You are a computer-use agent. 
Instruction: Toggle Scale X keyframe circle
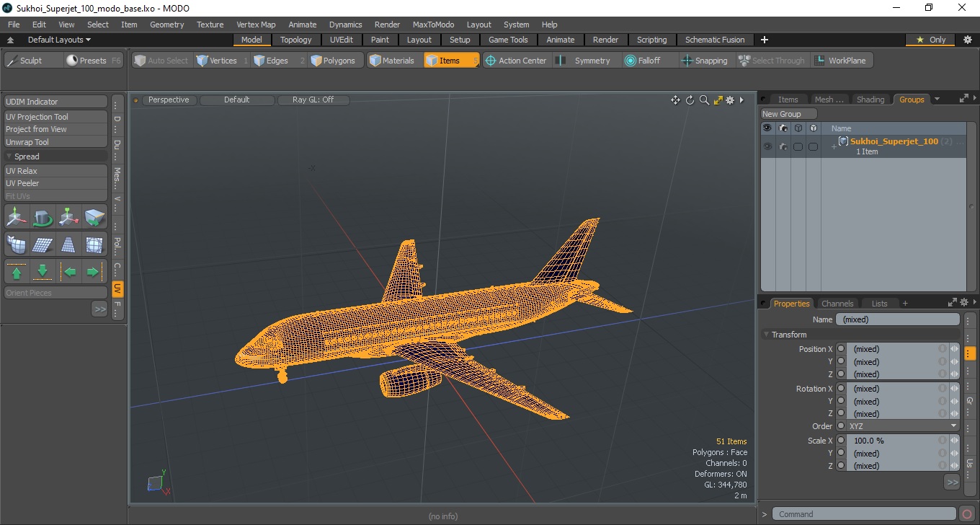tap(841, 441)
